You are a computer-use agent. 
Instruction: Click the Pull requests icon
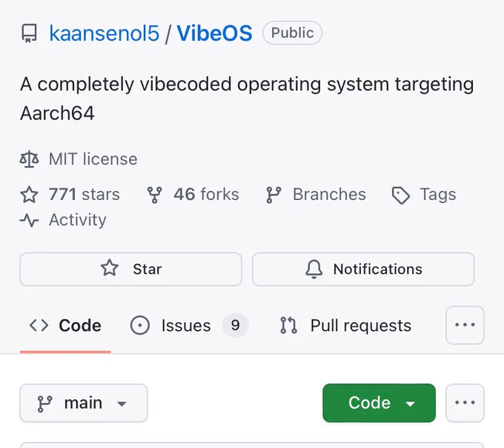[288, 325]
